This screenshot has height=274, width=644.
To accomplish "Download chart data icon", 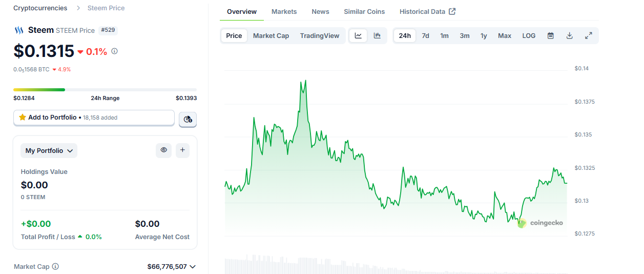I will click(x=569, y=36).
